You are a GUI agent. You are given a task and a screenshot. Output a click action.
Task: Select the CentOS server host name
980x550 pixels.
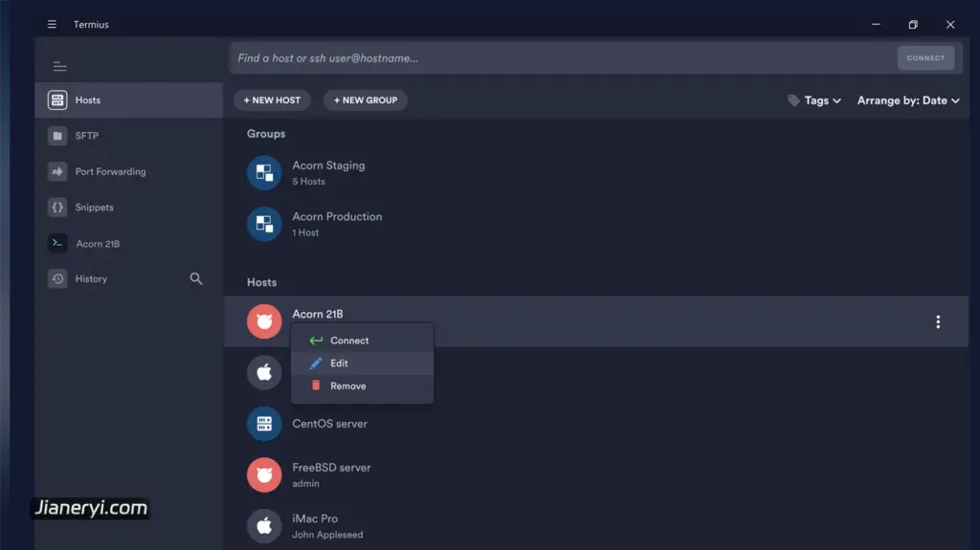click(x=330, y=424)
